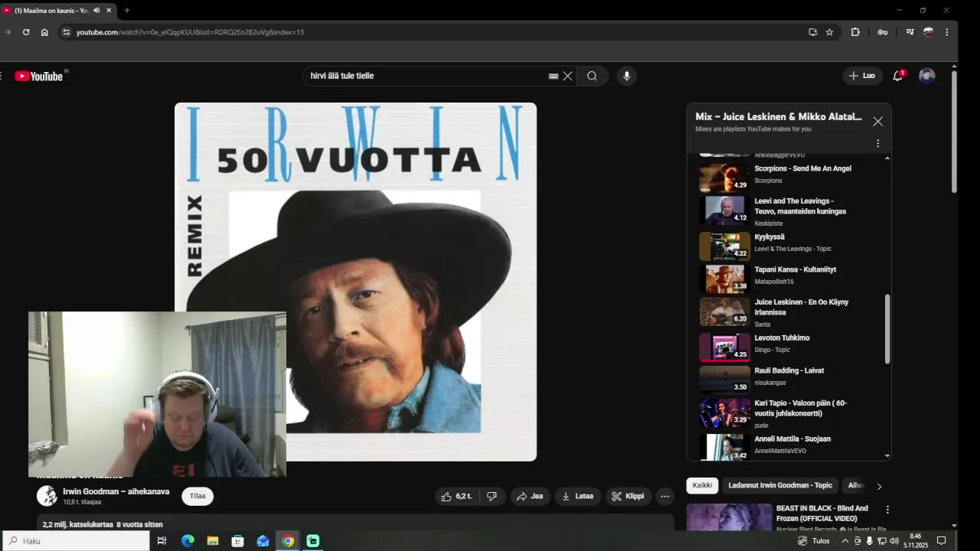
Task: Focus the address bar URL
Action: point(190,32)
